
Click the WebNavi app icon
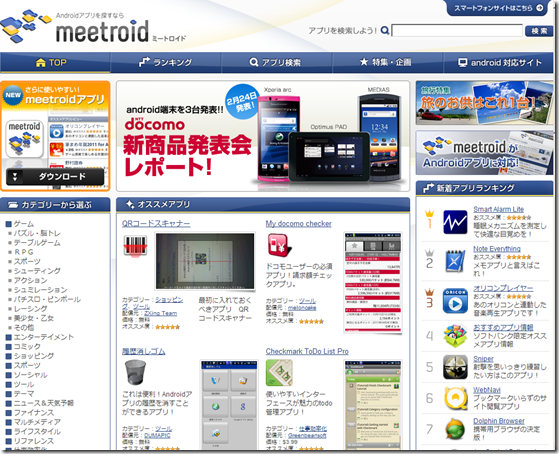coord(455,398)
